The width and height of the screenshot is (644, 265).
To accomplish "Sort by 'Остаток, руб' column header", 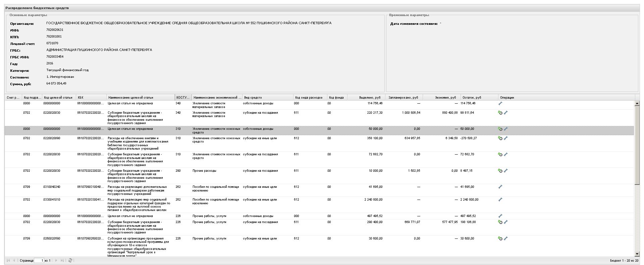I will pyautogui.click(x=480, y=98).
